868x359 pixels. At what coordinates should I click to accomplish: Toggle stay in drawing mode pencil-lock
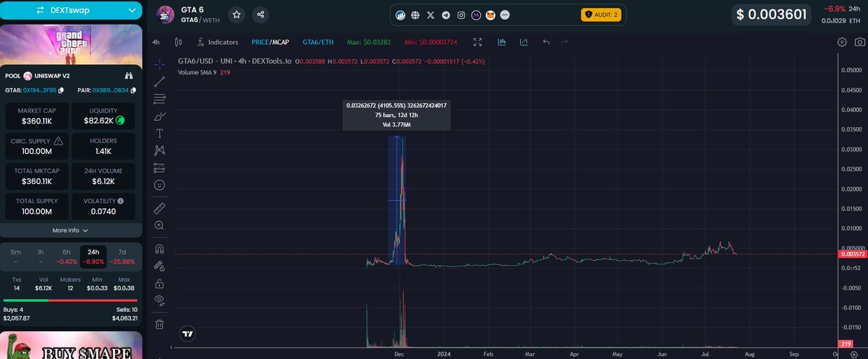160,266
